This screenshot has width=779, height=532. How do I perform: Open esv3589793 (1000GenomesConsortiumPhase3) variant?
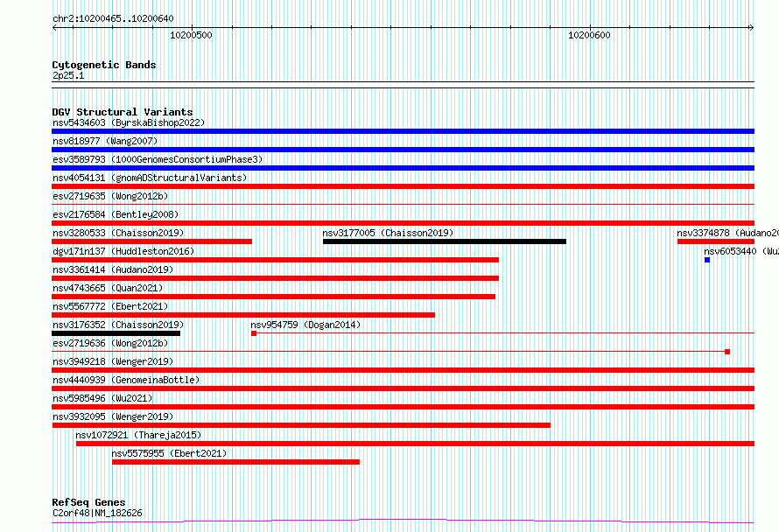[x=158, y=159]
